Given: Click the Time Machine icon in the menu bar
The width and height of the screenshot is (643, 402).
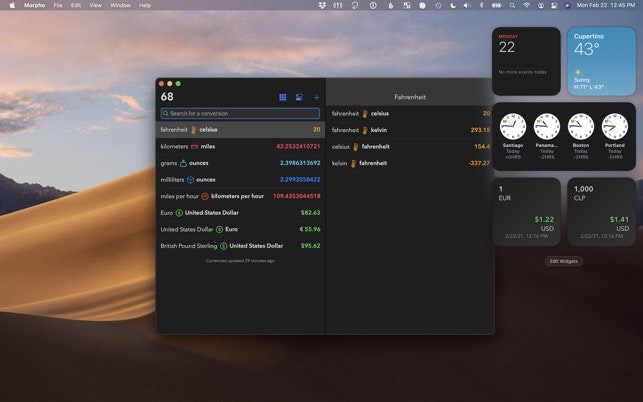Looking at the screenshot, I should point(438,5).
